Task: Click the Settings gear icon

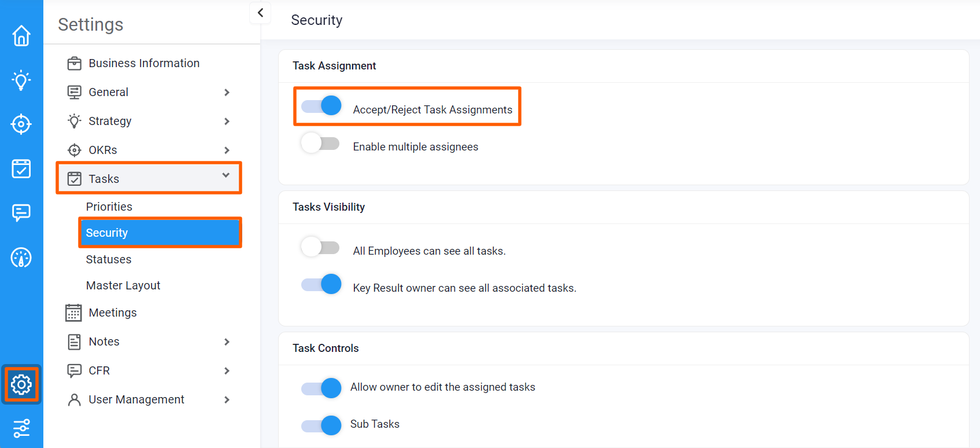Action: click(21, 384)
